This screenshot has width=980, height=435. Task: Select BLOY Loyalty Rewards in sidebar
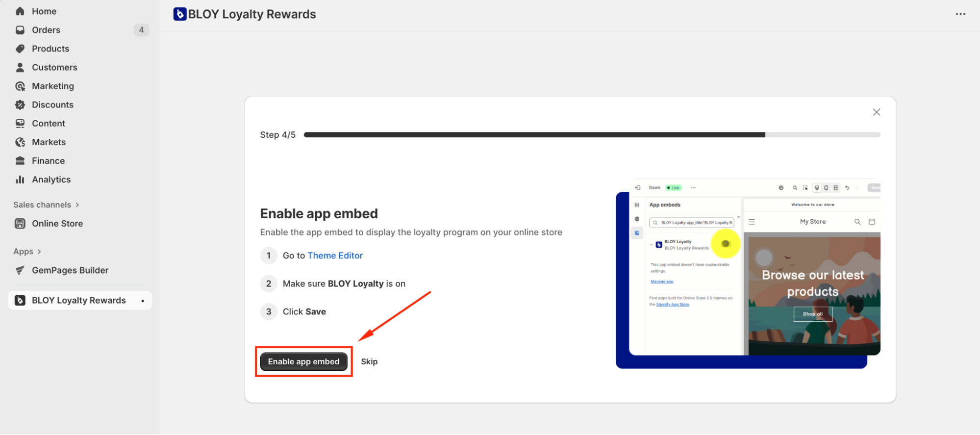80,300
